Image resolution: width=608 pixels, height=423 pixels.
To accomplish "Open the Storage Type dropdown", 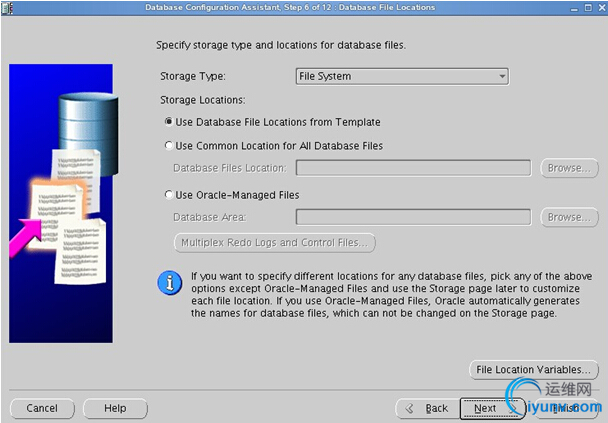I will (402, 76).
